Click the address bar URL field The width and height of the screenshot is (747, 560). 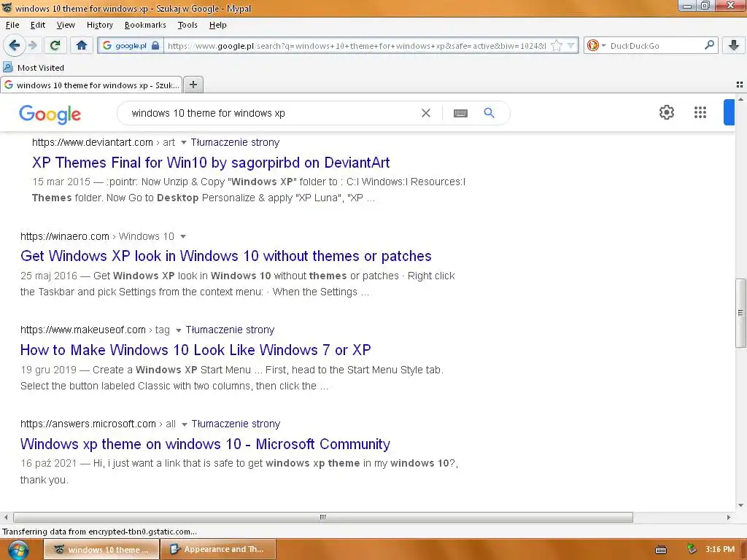tap(357, 46)
